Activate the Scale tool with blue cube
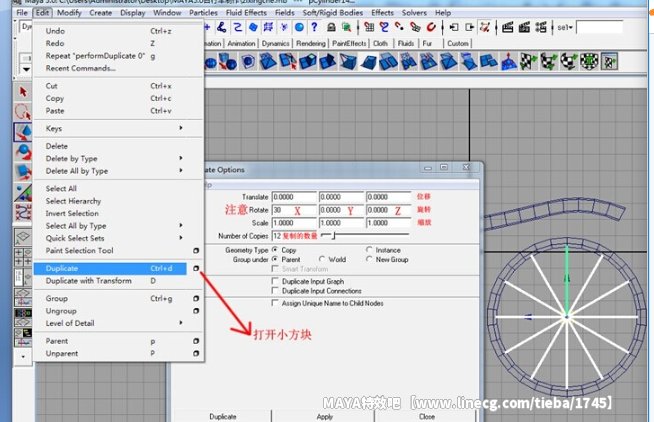The image size is (654, 422). click(23, 172)
